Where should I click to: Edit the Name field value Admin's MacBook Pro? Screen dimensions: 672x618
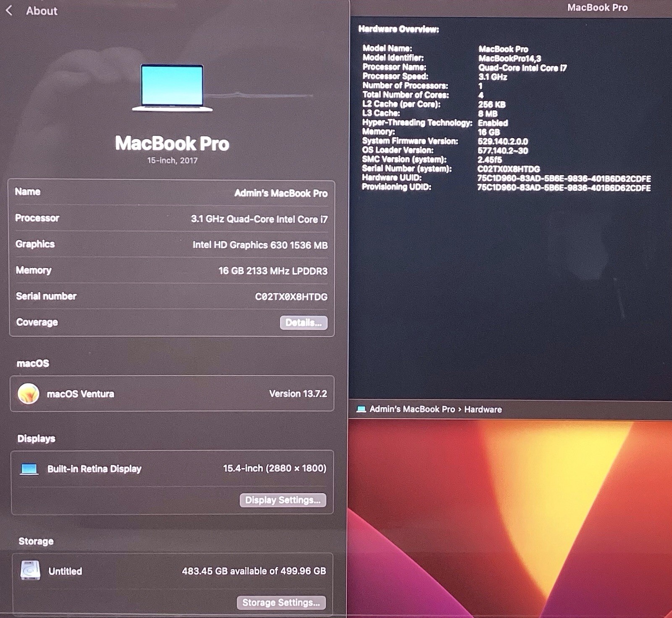click(281, 193)
